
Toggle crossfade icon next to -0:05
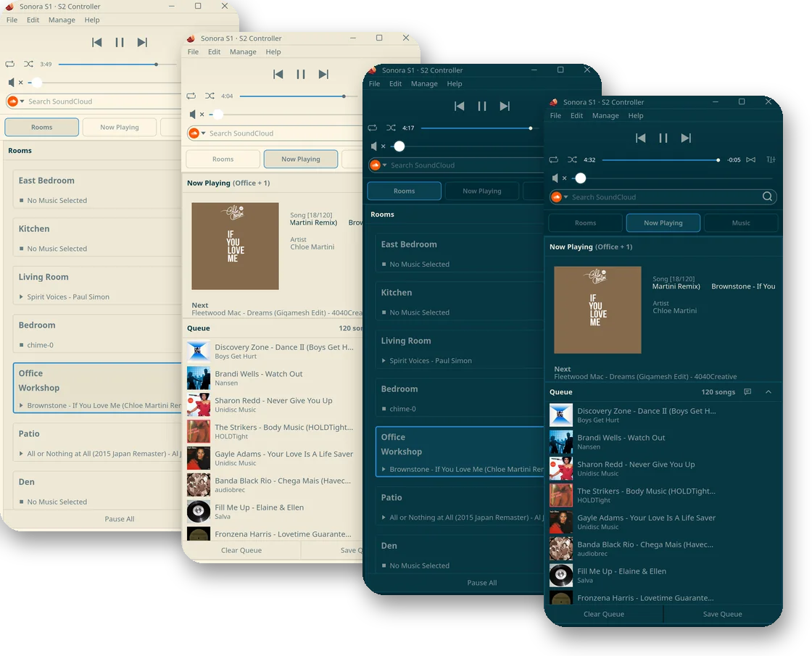pyautogui.click(x=750, y=159)
